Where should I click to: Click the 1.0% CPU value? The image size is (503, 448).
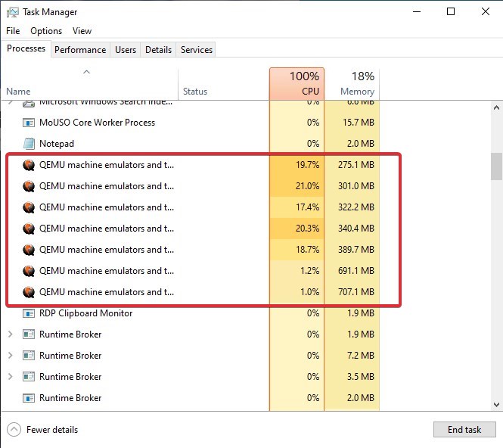(x=309, y=292)
